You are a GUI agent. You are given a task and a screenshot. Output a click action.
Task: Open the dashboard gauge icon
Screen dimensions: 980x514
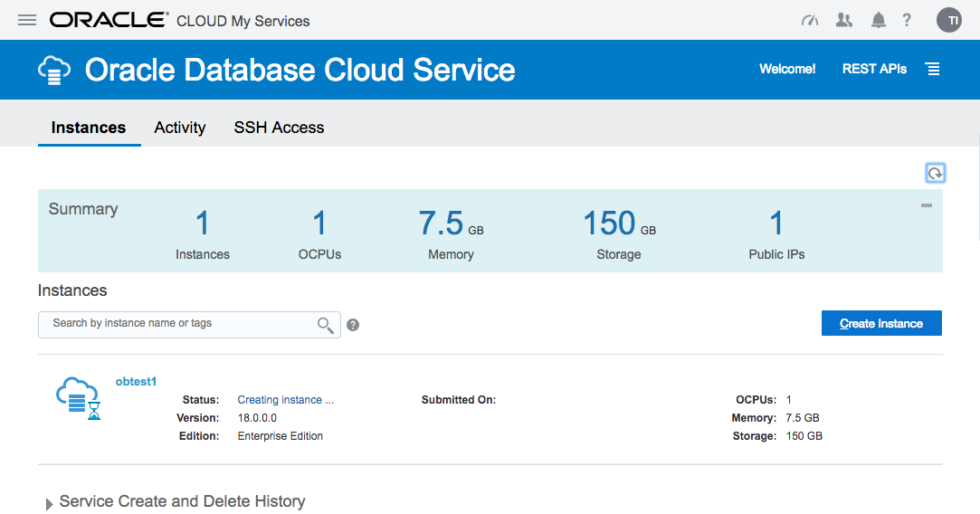810,21
